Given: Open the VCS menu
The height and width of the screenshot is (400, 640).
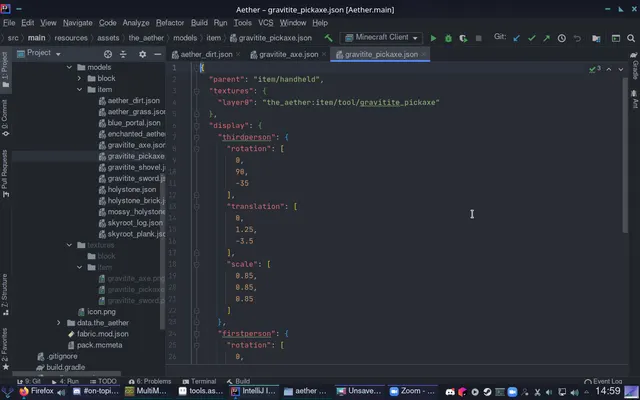Looking at the screenshot, I should click(265, 23).
